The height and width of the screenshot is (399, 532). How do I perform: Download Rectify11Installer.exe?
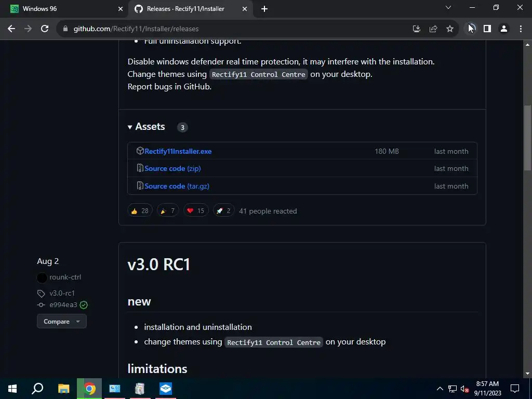pos(178,151)
